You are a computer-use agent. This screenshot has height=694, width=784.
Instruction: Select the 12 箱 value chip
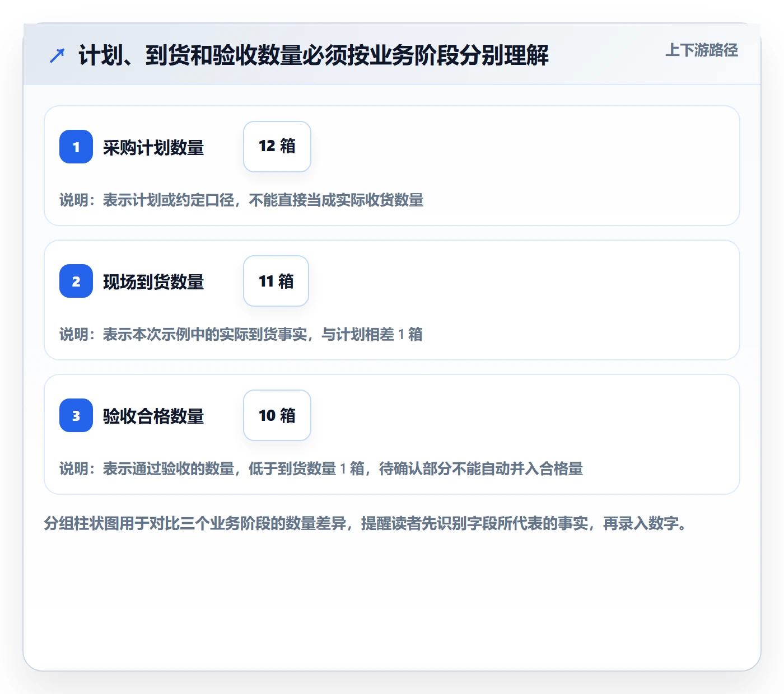click(x=277, y=147)
